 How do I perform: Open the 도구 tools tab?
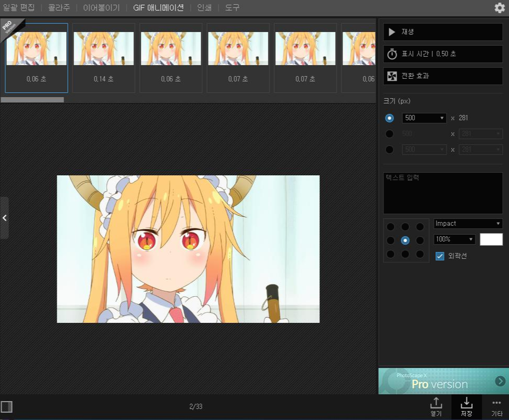pyautogui.click(x=232, y=7)
